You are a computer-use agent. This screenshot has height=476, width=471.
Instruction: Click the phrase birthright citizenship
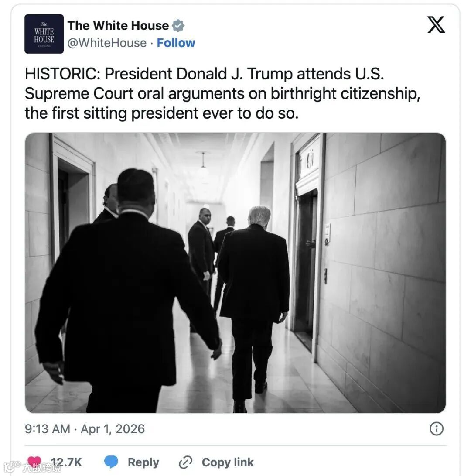click(x=345, y=93)
